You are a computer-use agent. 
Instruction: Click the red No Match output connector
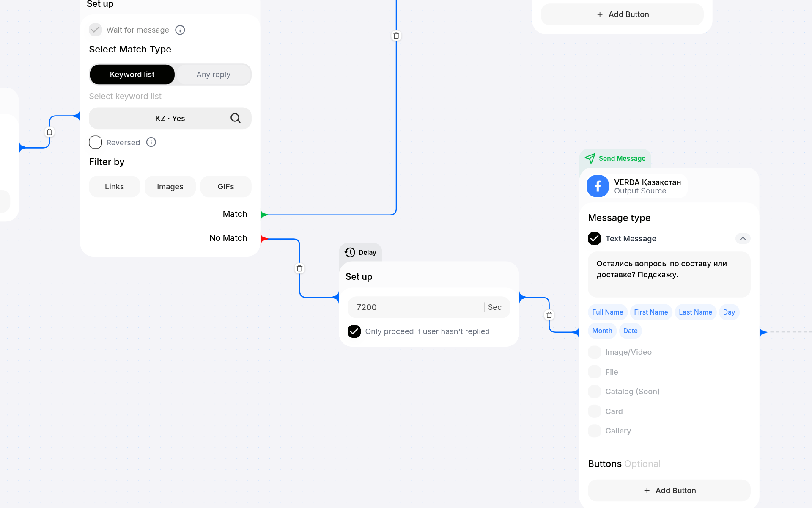tap(264, 239)
